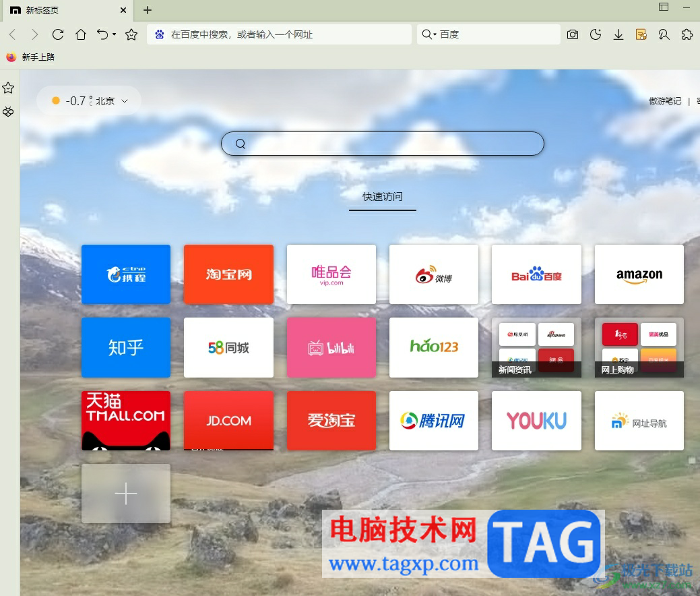
Task: Add new quick access tile with plus
Action: 126,494
